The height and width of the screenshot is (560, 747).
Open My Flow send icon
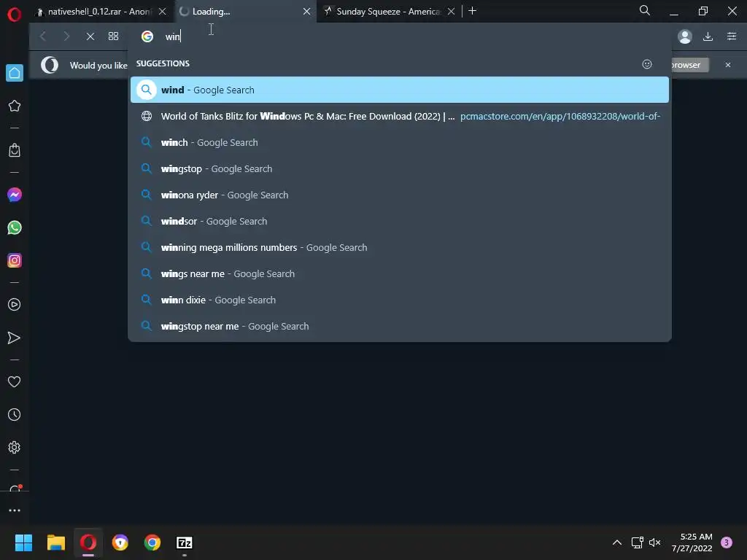[x=15, y=338]
